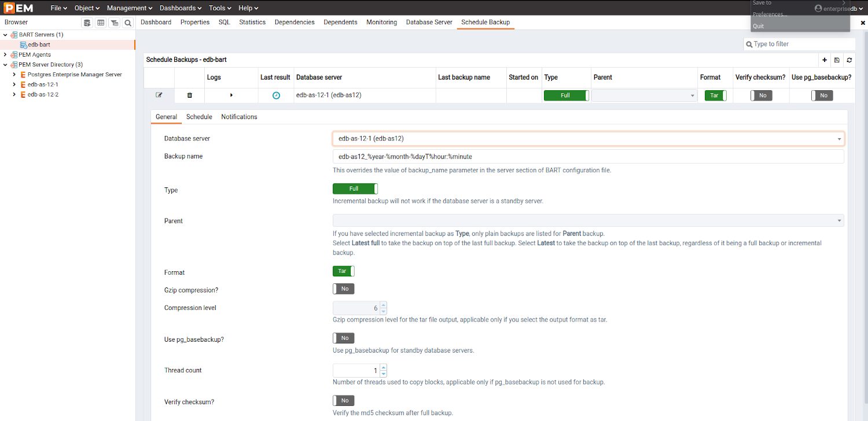Click the last result clock icon
The width and height of the screenshot is (868, 421).
(276, 95)
